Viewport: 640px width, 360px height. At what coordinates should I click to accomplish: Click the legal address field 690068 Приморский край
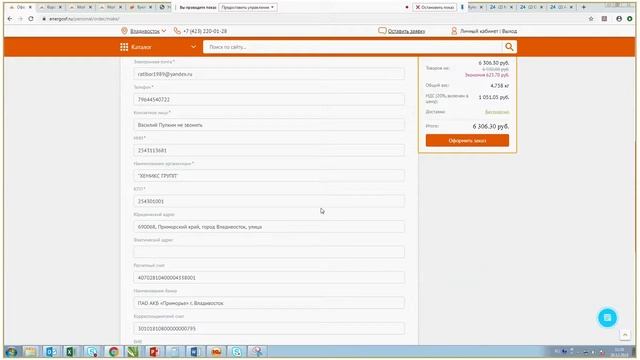point(269,227)
